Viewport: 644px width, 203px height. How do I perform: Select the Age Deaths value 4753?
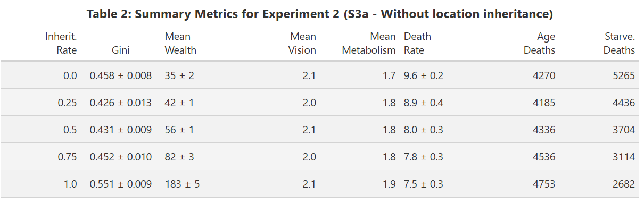544,184
